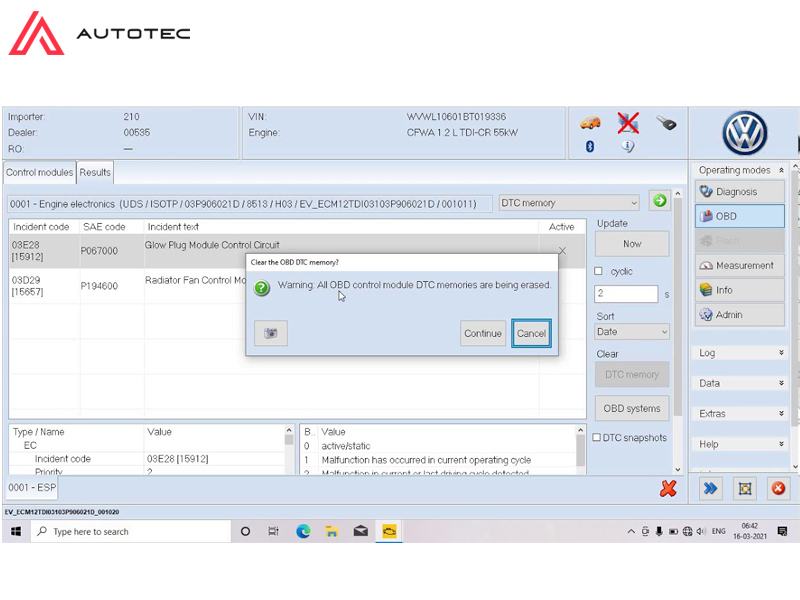Screen dimensions: 800x600
Task: Click the taskbar clock showing 06:42
Action: [749, 531]
